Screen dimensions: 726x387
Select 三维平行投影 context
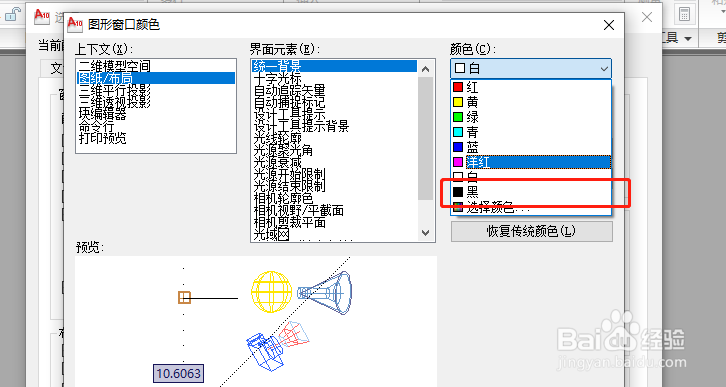pos(156,90)
